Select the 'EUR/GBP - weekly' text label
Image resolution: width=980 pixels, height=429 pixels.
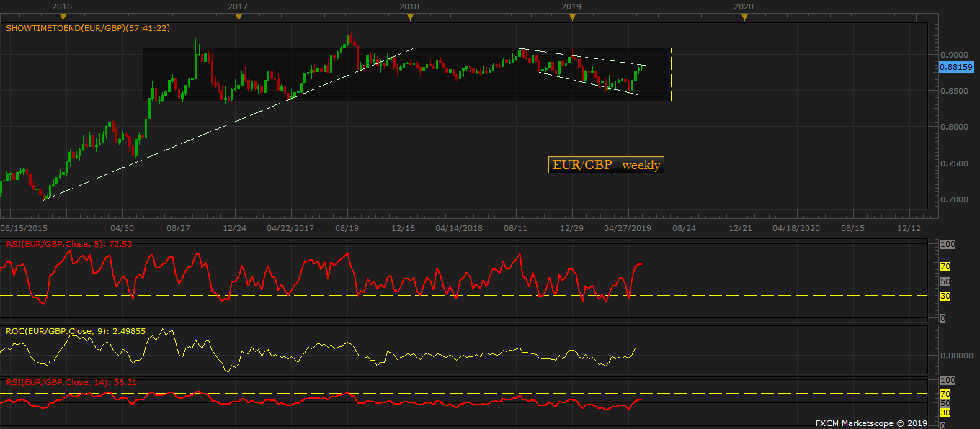point(605,165)
